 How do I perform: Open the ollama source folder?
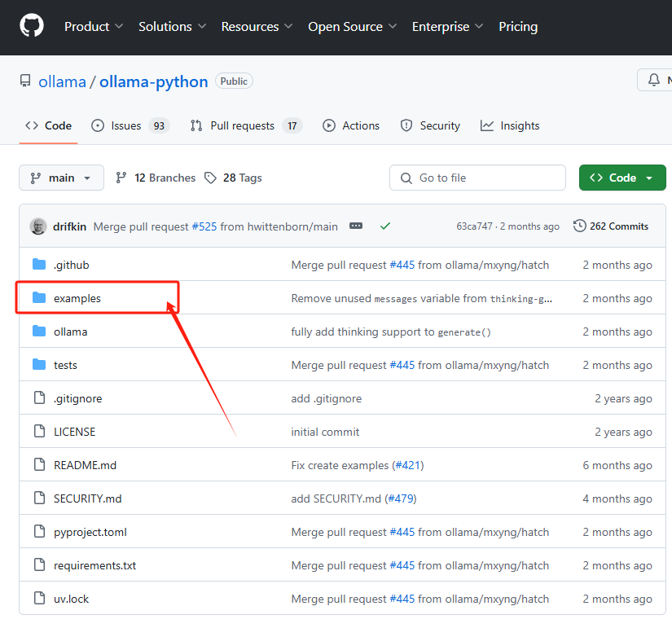click(70, 332)
